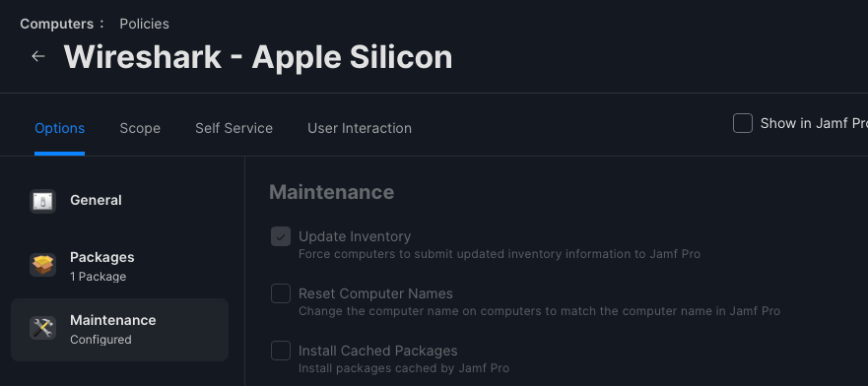
Task: Enable the Reset Computer Names checkbox
Action: point(281,293)
